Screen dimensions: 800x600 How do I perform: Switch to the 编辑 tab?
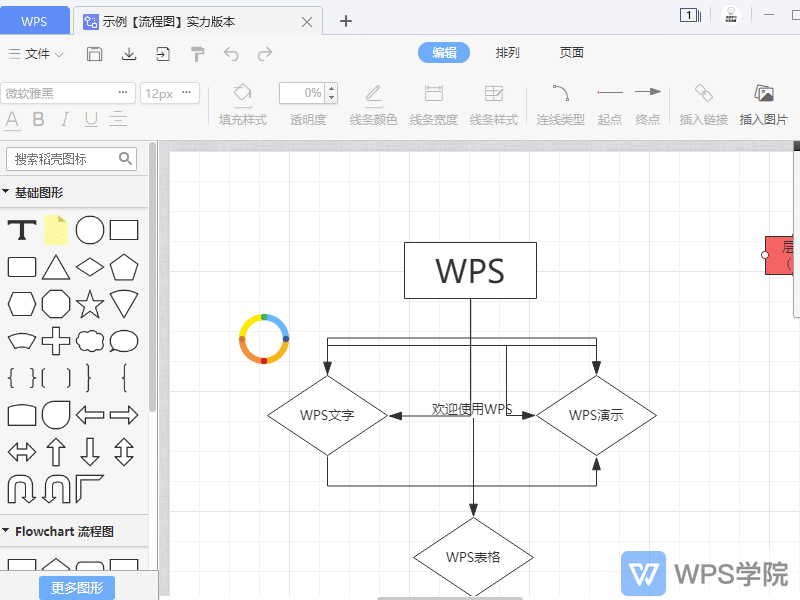pyautogui.click(x=444, y=53)
